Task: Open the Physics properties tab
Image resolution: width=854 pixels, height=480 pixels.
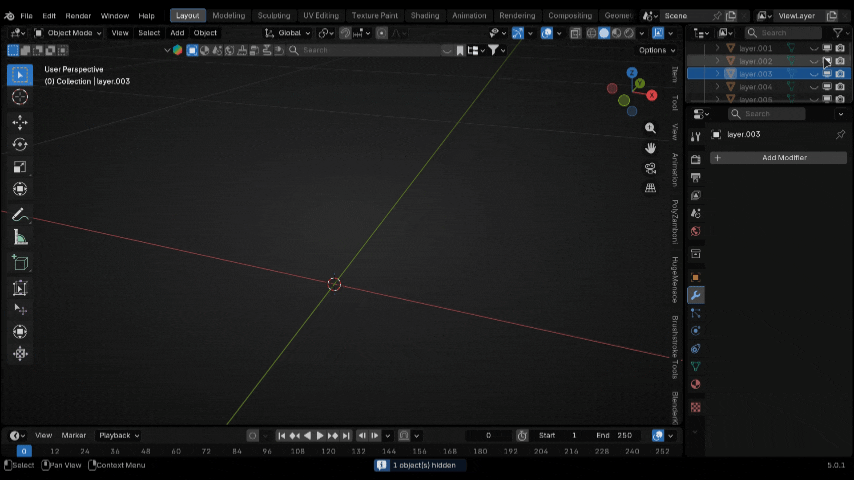Action: (x=696, y=331)
